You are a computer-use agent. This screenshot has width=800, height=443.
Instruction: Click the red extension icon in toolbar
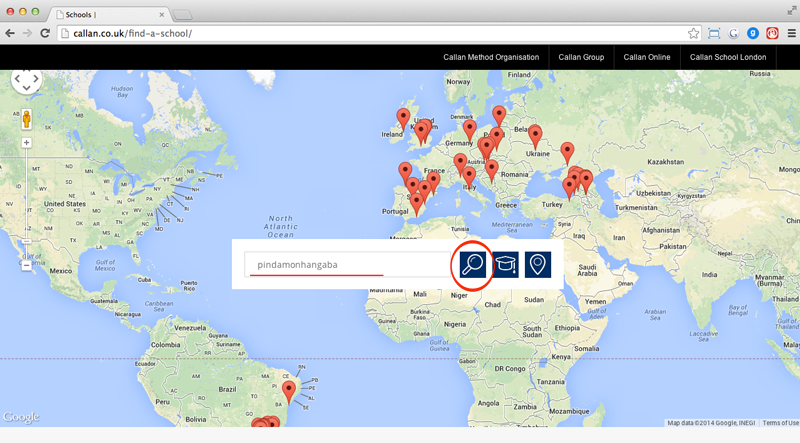(772, 34)
